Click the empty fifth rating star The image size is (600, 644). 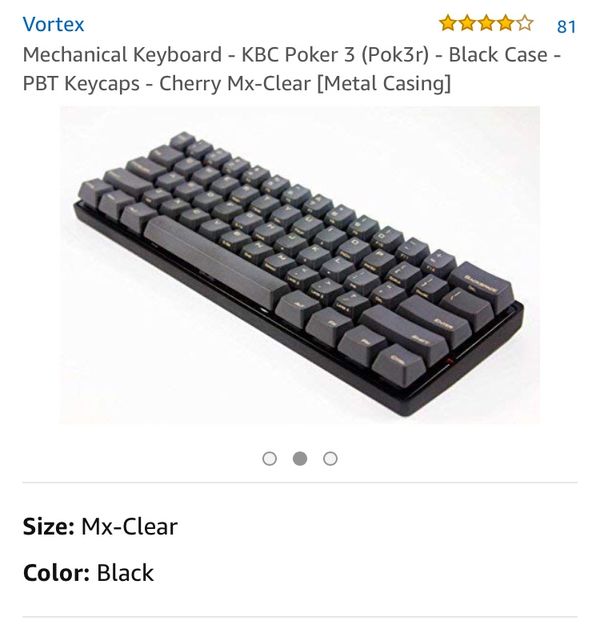coord(524,23)
